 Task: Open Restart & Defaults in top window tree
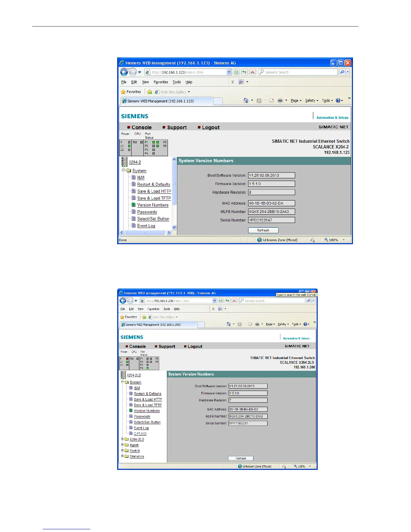153,184
